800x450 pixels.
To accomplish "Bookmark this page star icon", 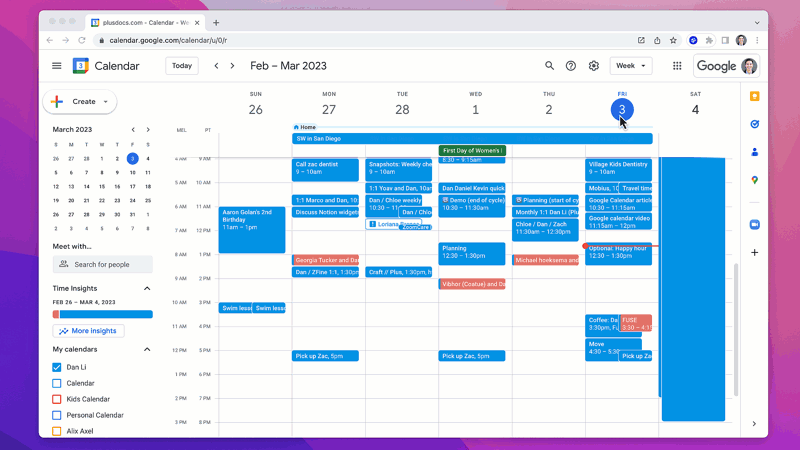I will pyautogui.click(x=673, y=40).
